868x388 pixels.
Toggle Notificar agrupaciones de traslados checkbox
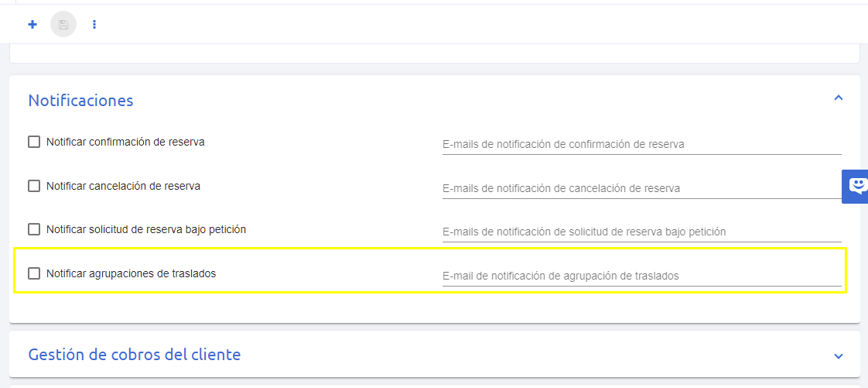pos(34,273)
